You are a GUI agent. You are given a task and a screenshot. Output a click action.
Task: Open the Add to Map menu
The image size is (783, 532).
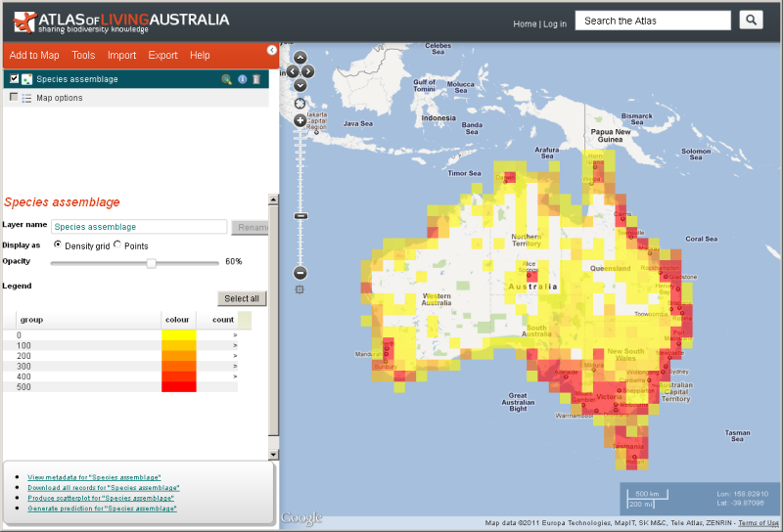tap(34, 56)
